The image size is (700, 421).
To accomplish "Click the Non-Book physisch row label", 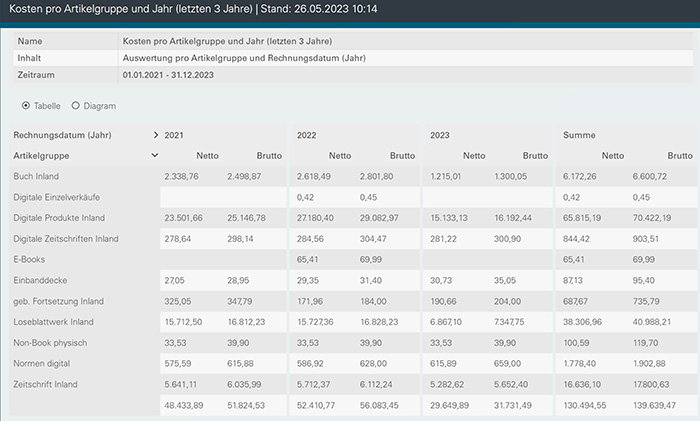I will point(51,342).
